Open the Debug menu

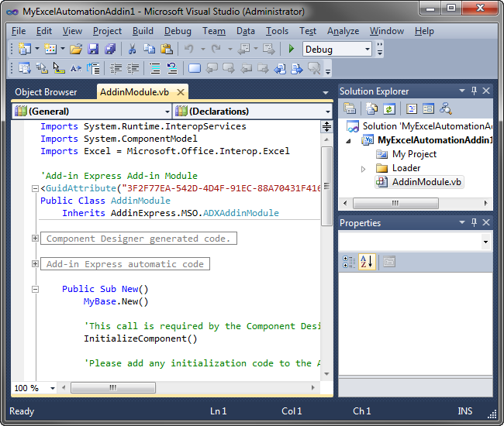click(x=178, y=31)
